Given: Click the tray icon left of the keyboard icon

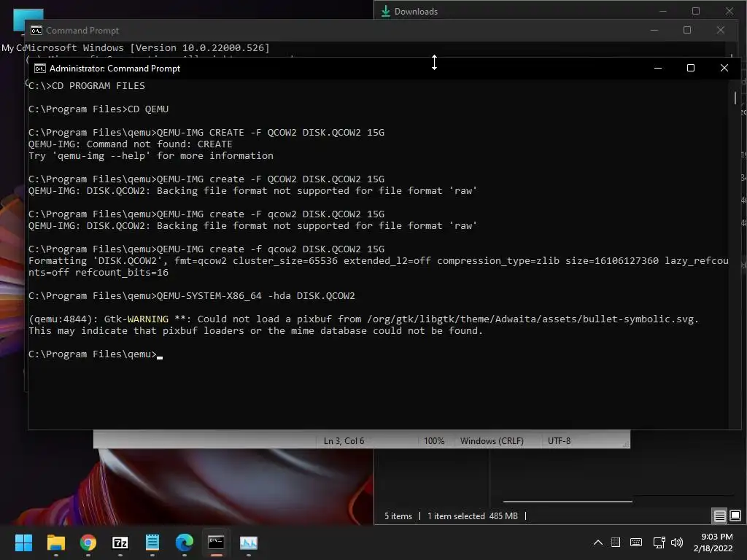Looking at the screenshot, I should coord(616,542).
